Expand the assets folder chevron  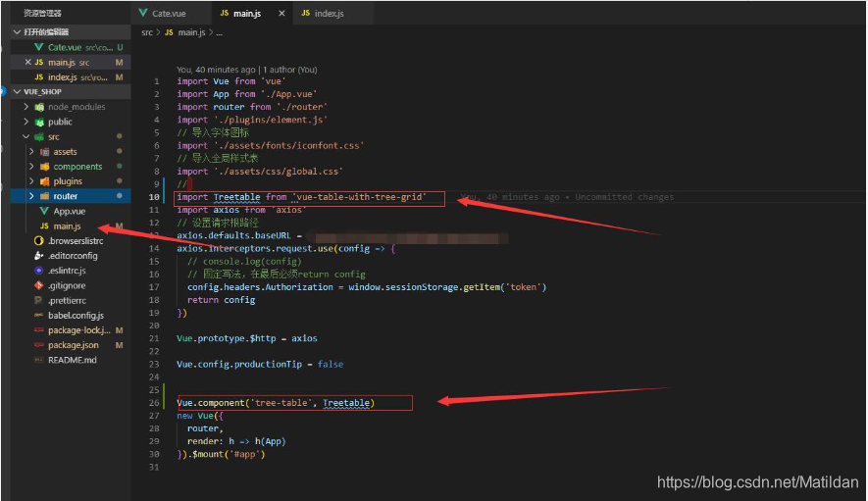click(31, 151)
